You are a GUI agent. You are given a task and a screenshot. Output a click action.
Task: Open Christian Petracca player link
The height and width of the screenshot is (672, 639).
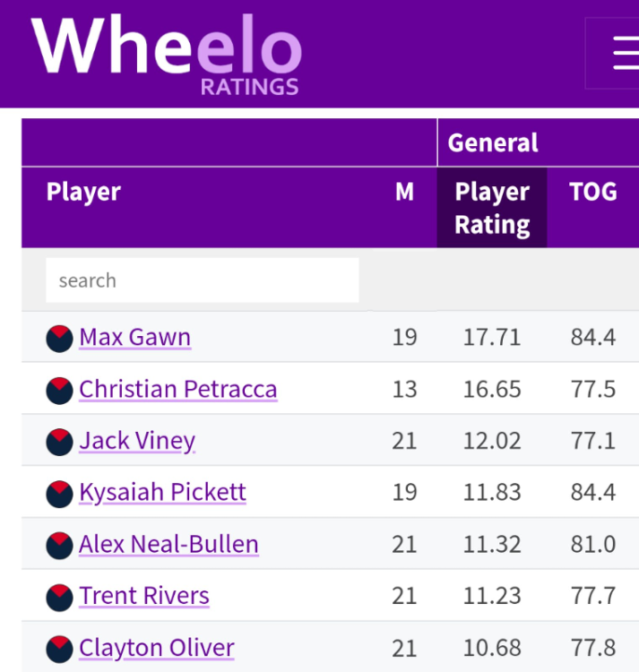(178, 389)
